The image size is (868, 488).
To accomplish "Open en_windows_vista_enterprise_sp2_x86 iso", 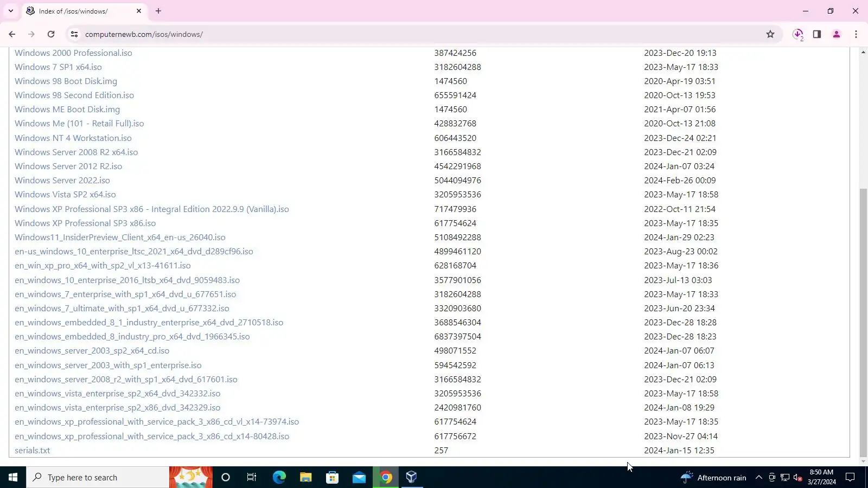I will click(118, 408).
